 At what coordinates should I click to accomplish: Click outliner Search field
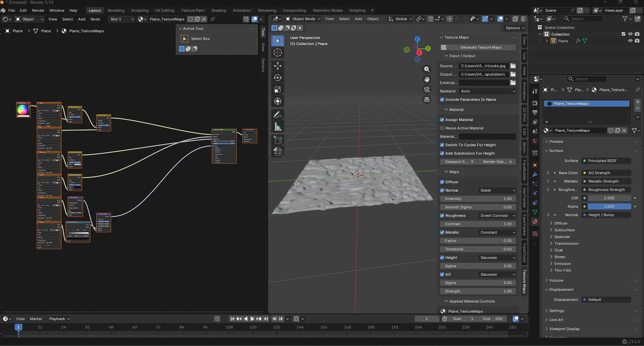click(583, 19)
